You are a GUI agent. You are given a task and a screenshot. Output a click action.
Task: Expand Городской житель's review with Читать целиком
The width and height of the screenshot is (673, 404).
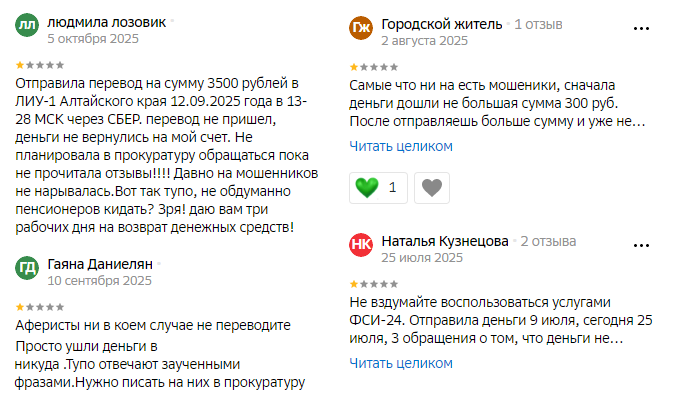click(x=401, y=146)
